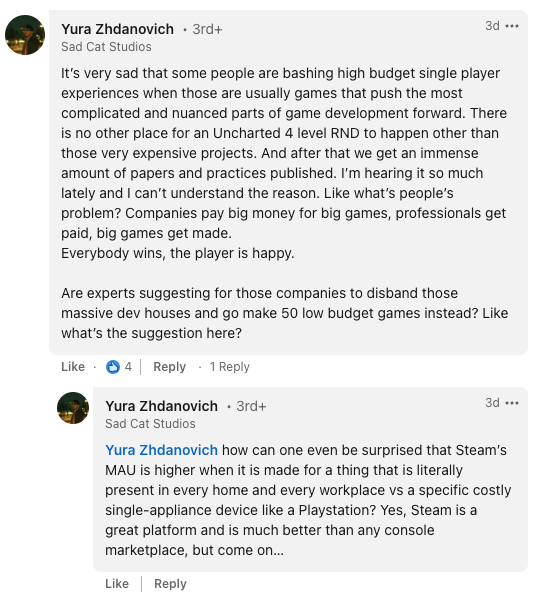Open author name on top comment
Screen dimensions: 540x602
point(117,29)
